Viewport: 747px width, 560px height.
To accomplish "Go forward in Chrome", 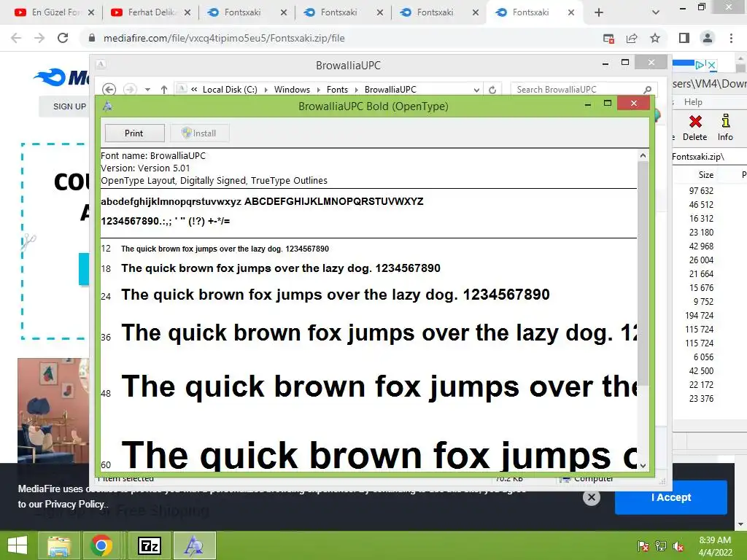I will 39,38.
